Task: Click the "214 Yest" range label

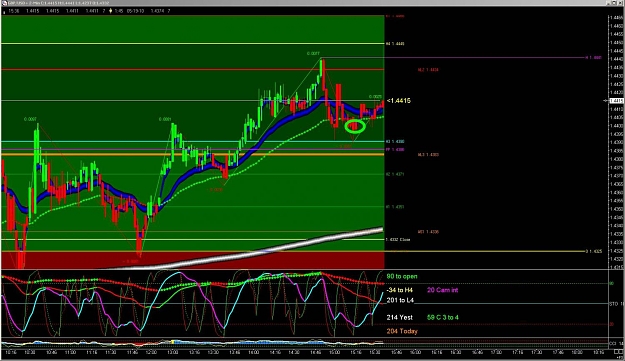Action: click(x=399, y=318)
